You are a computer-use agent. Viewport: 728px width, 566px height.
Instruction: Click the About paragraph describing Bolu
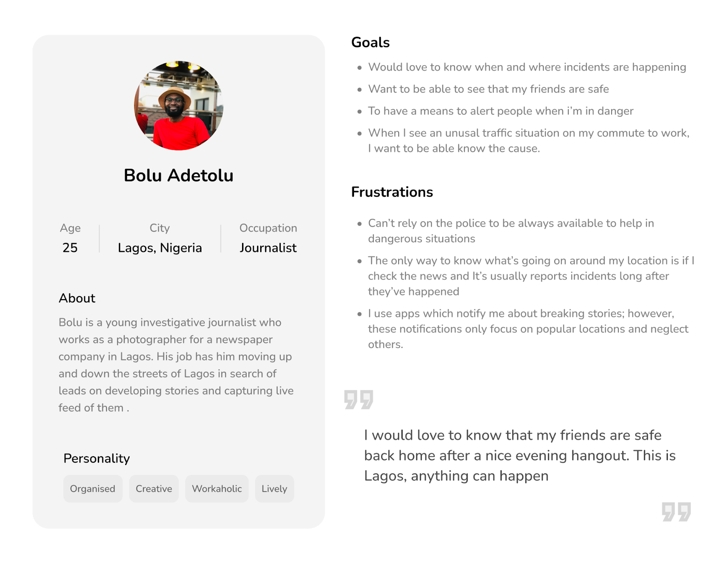[x=176, y=365]
